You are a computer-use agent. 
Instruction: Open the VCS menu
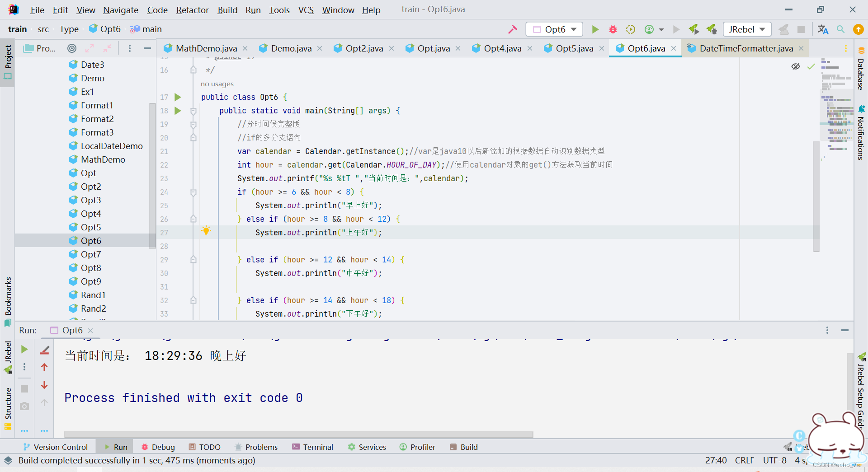tap(306, 9)
